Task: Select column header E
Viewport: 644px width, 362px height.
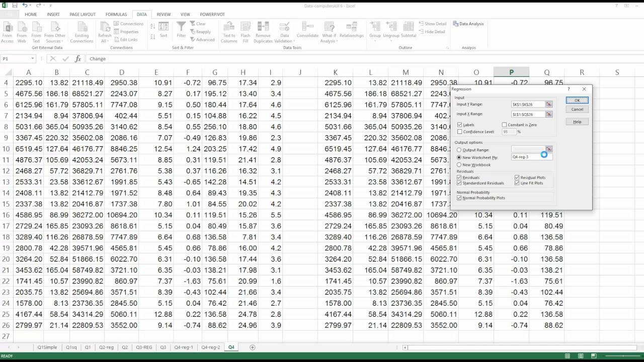Action: click(x=156, y=72)
